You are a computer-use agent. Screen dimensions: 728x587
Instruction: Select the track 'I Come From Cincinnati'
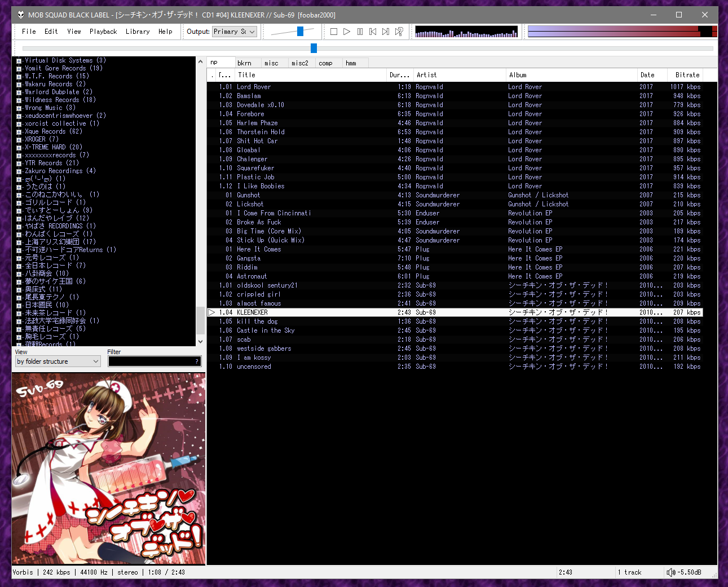(455, 213)
